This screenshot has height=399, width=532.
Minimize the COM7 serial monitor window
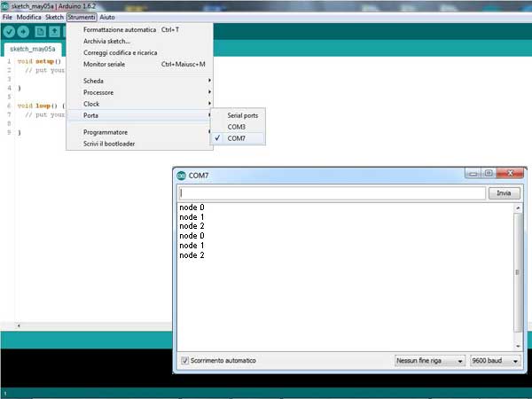point(473,174)
